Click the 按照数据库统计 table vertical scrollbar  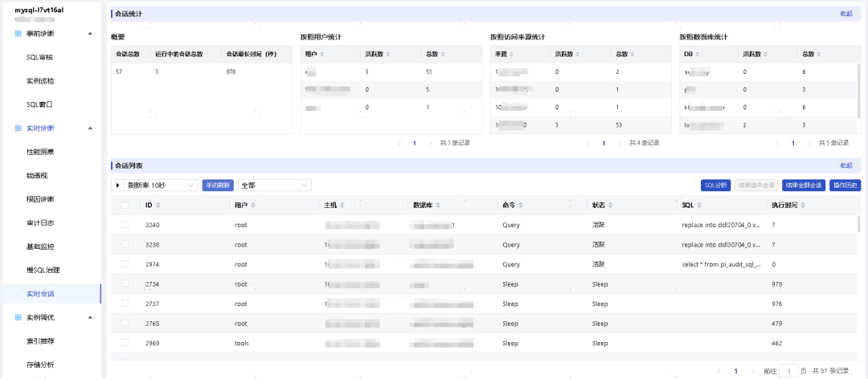click(x=859, y=92)
